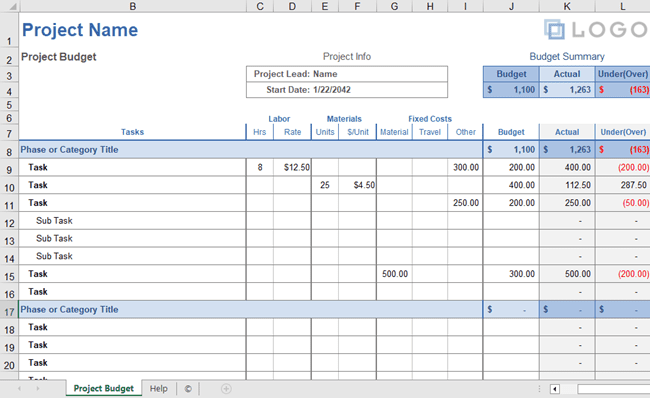Screen dimensions: 650x398
Task: Click the Task cell in row 19
Action: tap(132, 345)
